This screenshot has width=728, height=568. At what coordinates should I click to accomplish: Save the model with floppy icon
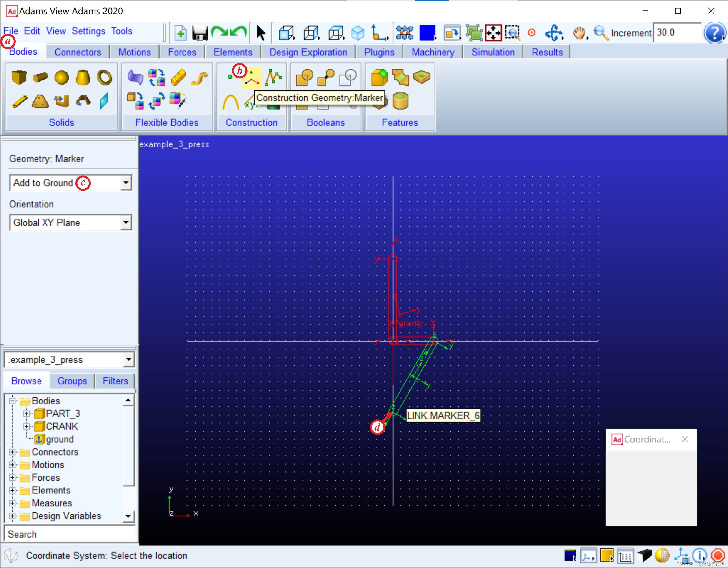tap(200, 33)
